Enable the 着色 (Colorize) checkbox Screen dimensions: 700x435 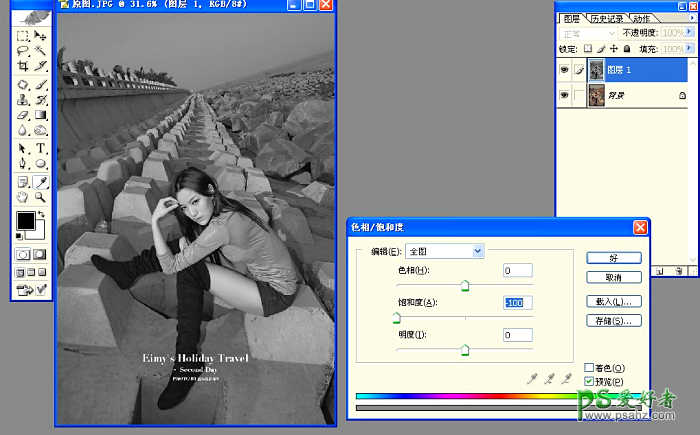pos(589,368)
